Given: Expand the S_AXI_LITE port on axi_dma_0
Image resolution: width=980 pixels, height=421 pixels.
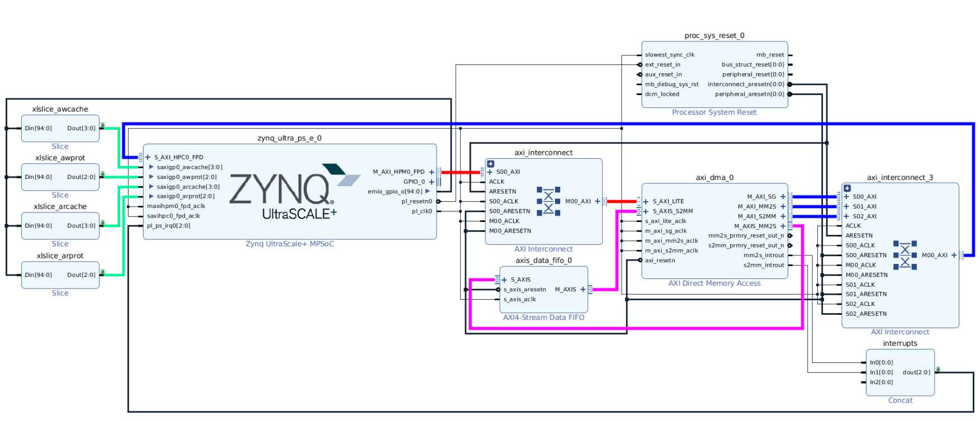Looking at the screenshot, I should [x=646, y=201].
